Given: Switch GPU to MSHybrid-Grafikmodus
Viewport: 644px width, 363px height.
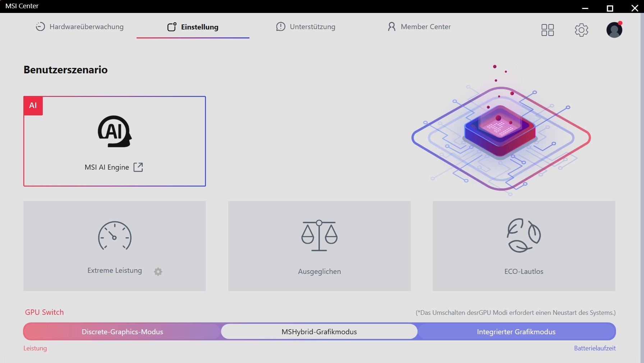Looking at the screenshot, I should point(319,332).
